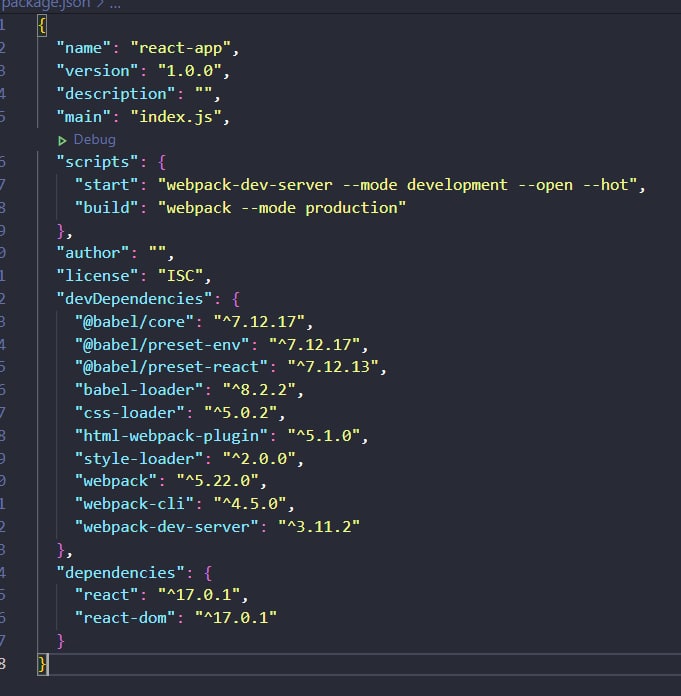Click the opening brace after "dependencies"
The width and height of the screenshot is (681, 696).
(208, 573)
